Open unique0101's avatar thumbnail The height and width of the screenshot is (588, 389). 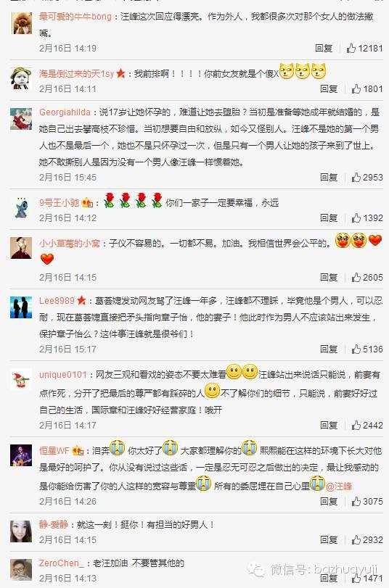pos(20,379)
